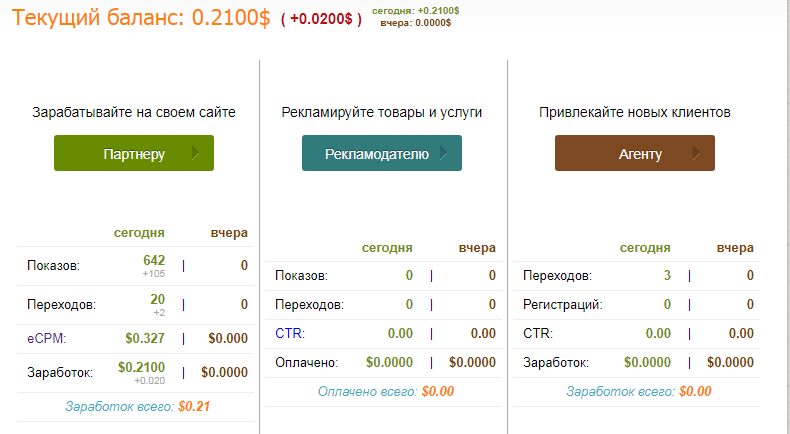Open the Агенту section
The height and width of the screenshot is (434, 790).
(634, 153)
